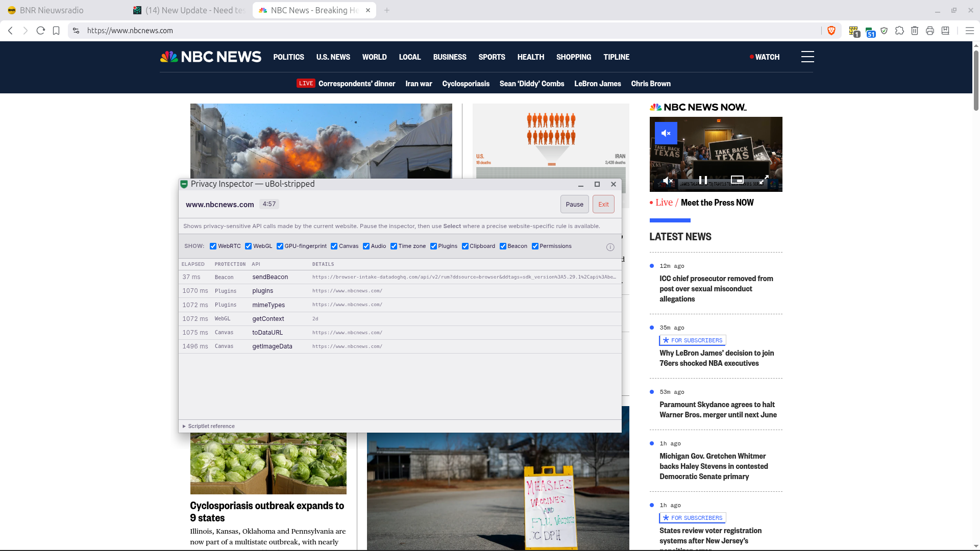Unmute video with the blue speaker button

(x=666, y=133)
